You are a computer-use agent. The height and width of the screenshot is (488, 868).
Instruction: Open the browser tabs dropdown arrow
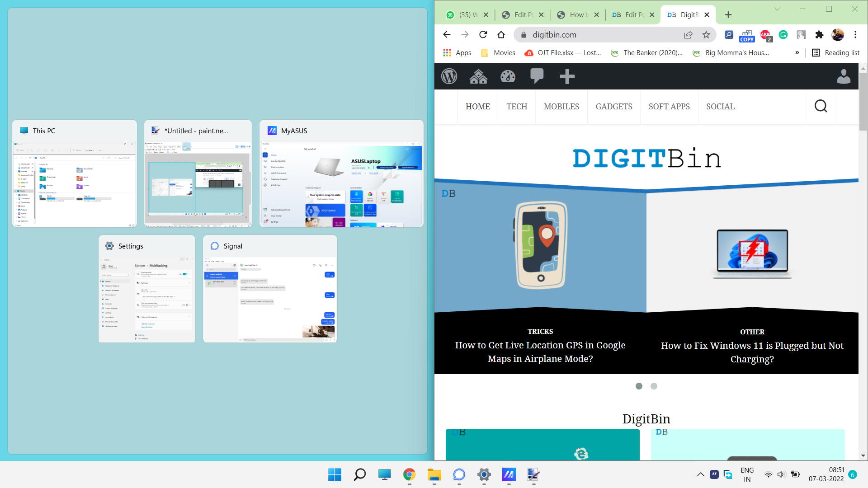(x=776, y=9)
